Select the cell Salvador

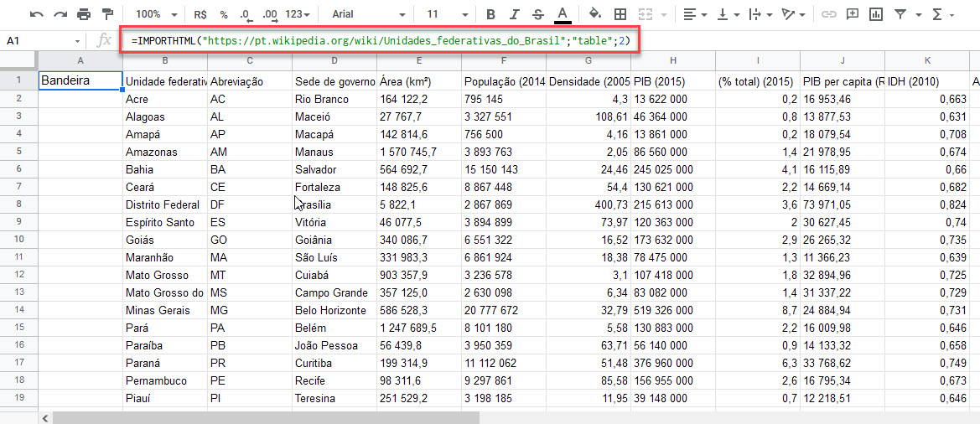(334, 169)
